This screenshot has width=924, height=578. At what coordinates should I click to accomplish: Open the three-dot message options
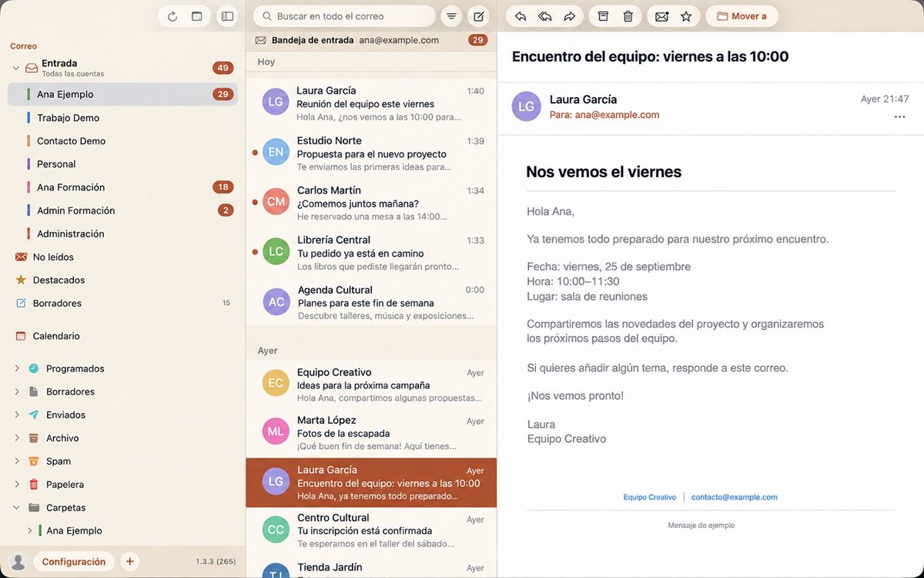(x=900, y=117)
